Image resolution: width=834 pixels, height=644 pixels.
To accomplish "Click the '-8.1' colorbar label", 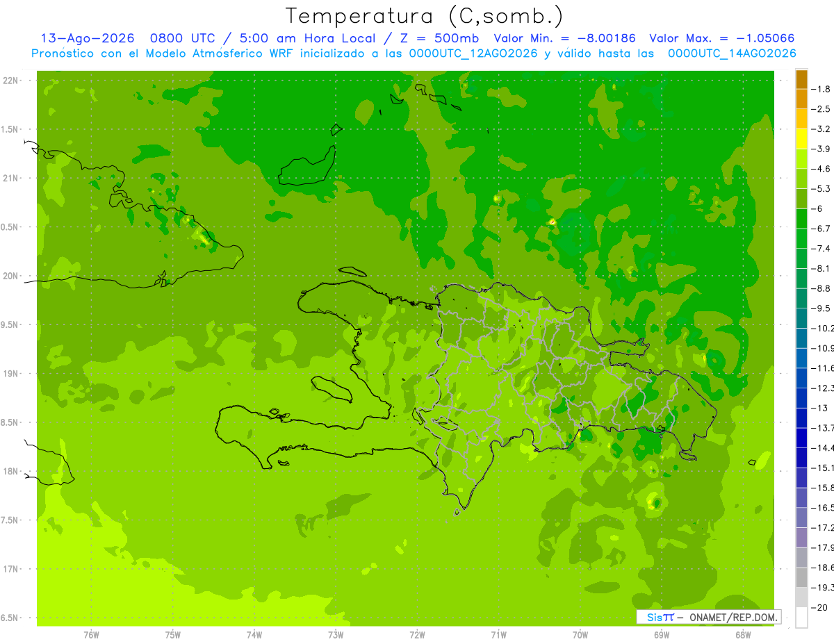I will [821, 269].
